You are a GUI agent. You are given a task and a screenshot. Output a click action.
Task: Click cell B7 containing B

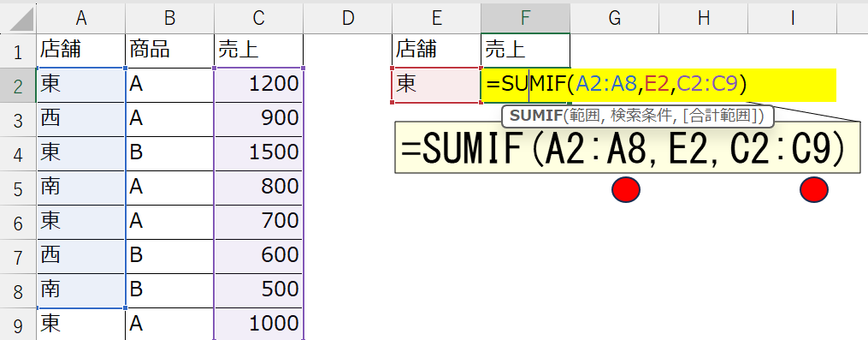pyautogui.click(x=169, y=256)
